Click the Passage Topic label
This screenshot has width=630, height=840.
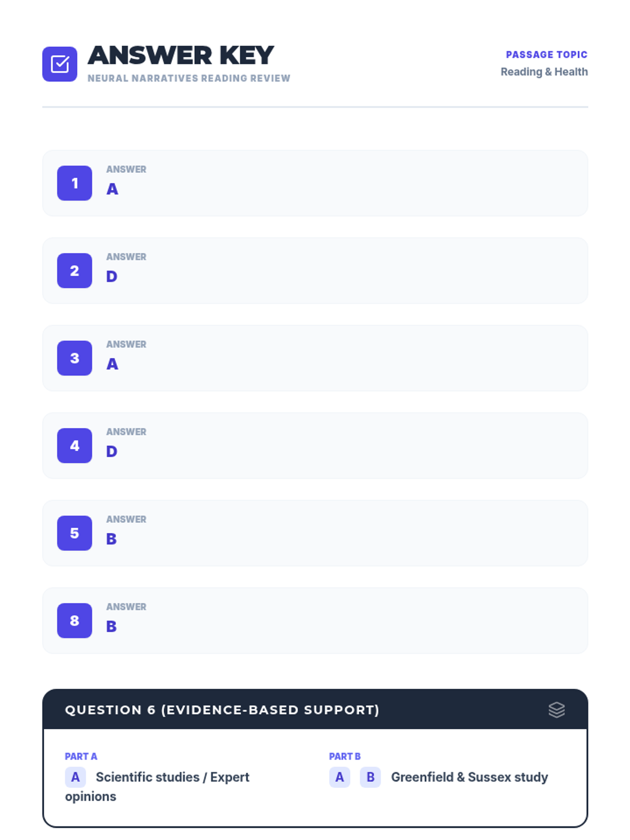(546, 55)
